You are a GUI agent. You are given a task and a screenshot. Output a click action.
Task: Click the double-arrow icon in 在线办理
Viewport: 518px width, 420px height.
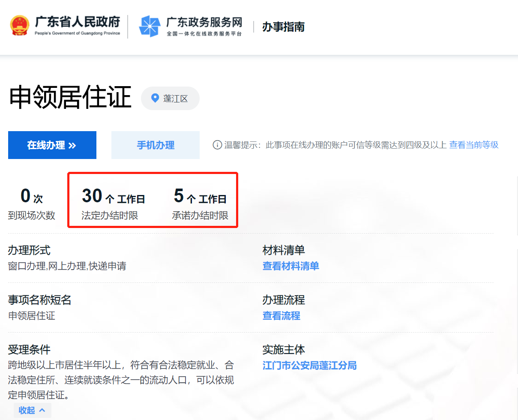(72, 145)
